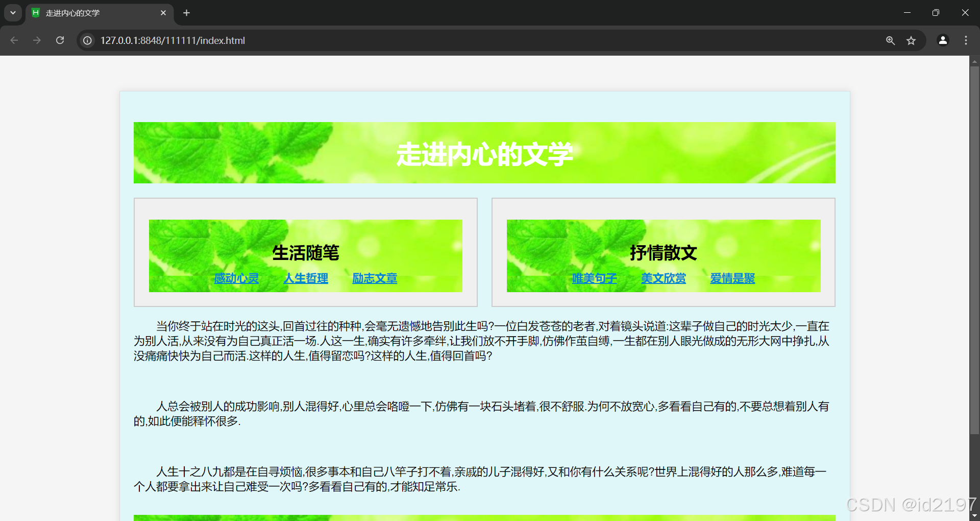Click the paragraph starting 人总会被别人的成功影响

coord(482,414)
